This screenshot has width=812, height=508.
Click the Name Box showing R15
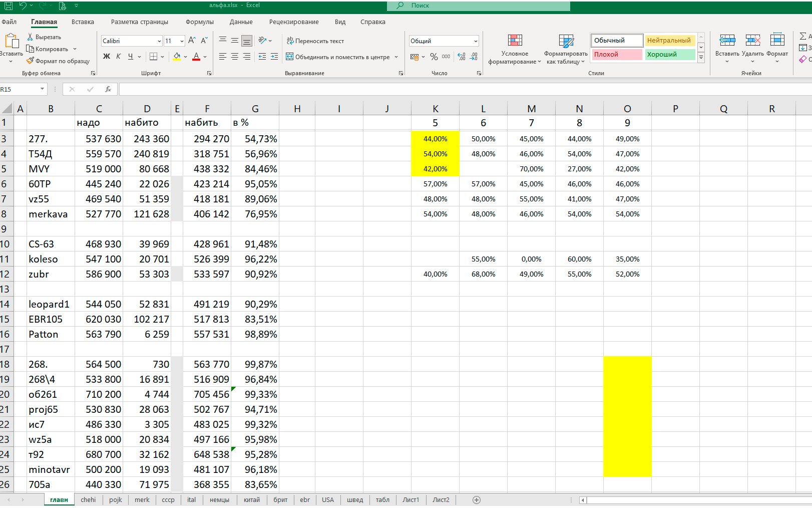[x=20, y=89]
